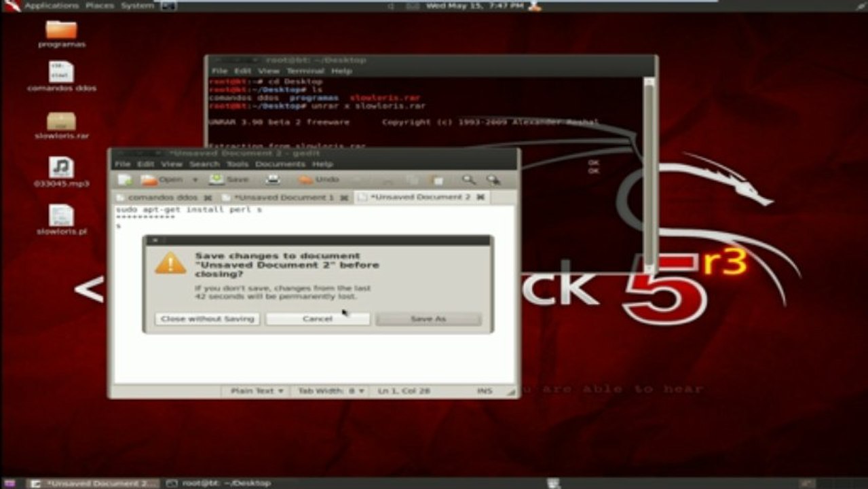
Task: Switch to the Unsaved Document 1 tab
Action: click(x=284, y=197)
